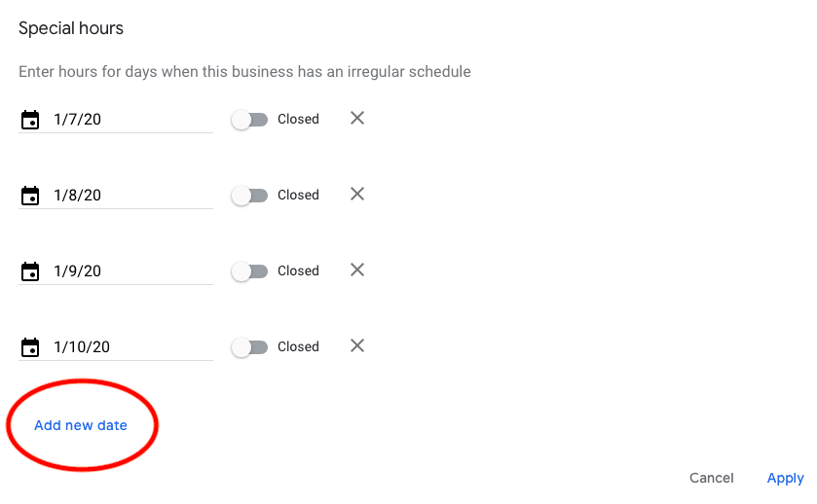Click the 1/8/20 date input
The image size is (817, 504).
[x=131, y=196]
